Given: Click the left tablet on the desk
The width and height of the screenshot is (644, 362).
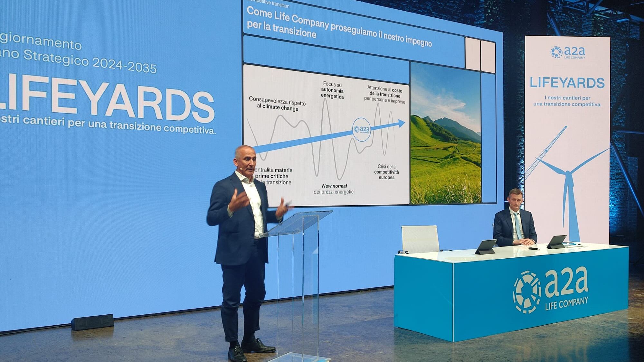Looking at the screenshot, I should (486, 246).
